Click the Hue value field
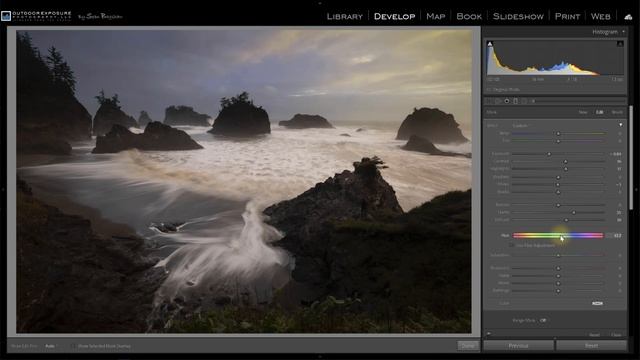The image size is (640, 360). coord(617,236)
